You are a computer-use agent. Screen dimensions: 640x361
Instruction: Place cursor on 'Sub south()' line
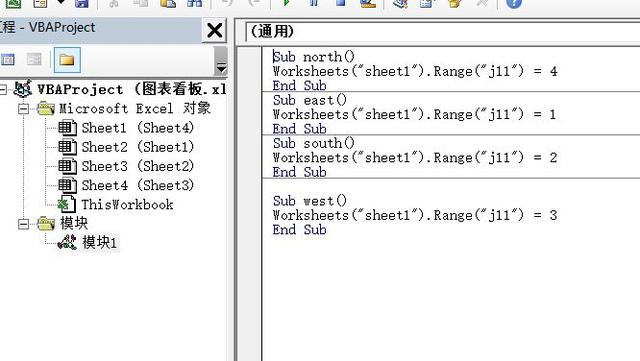pos(313,143)
